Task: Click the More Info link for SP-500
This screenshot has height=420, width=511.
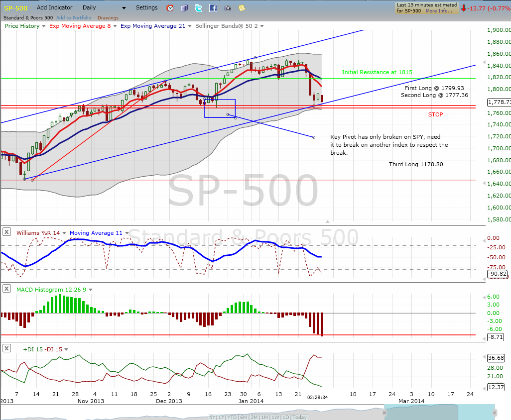Action: pyautogui.click(x=439, y=11)
